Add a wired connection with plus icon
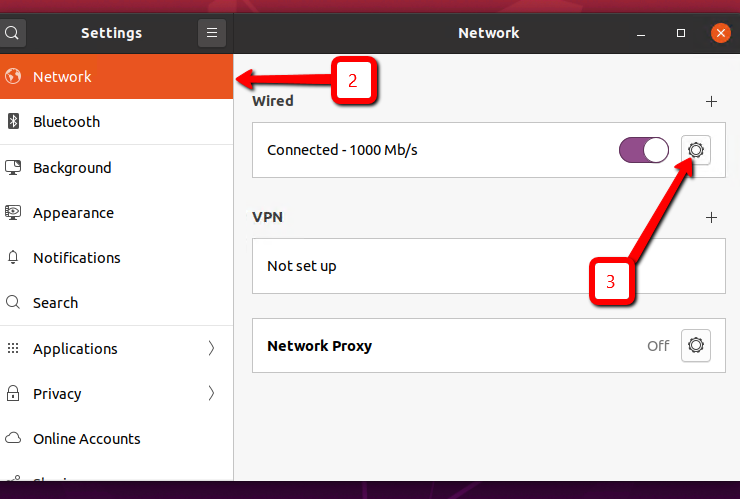The image size is (740, 499). click(x=711, y=101)
